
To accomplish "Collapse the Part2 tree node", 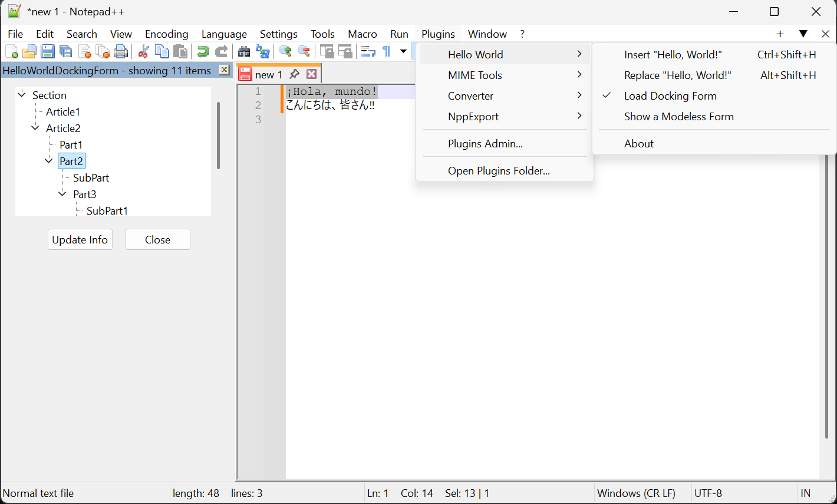I will click(x=49, y=160).
